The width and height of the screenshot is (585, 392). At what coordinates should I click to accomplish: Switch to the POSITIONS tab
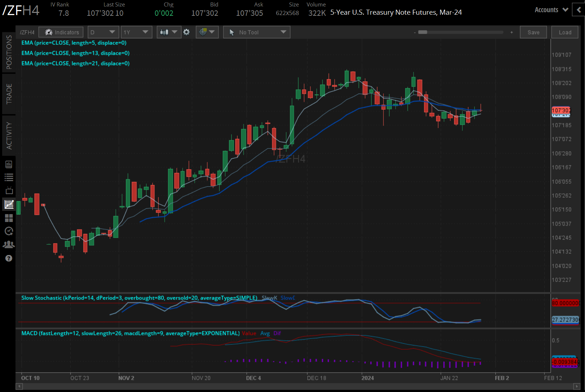pos(9,52)
